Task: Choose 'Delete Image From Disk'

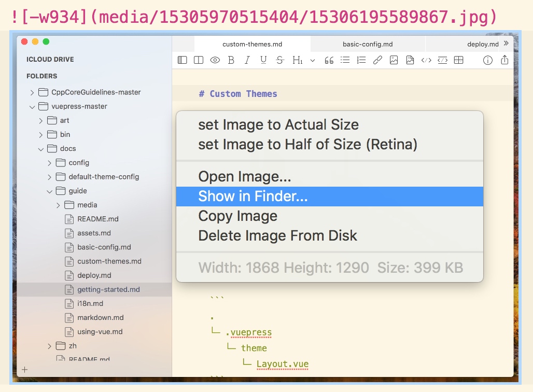Action: (x=329, y=235)
